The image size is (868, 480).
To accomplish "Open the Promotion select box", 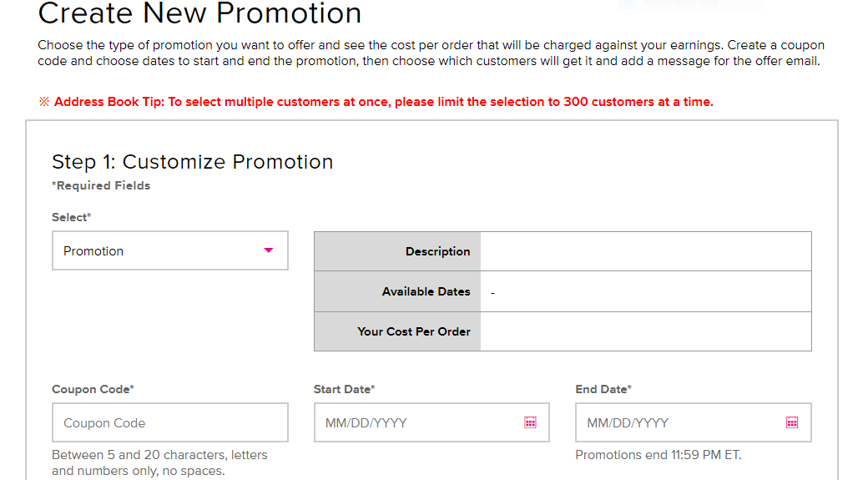I will point(170,250).
